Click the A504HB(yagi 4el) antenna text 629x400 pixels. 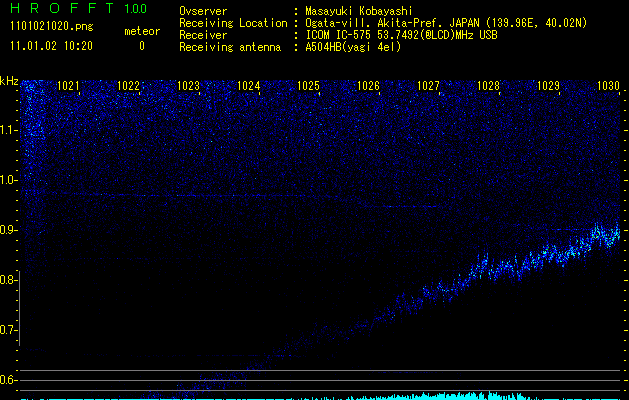click(x=353, y=47)
